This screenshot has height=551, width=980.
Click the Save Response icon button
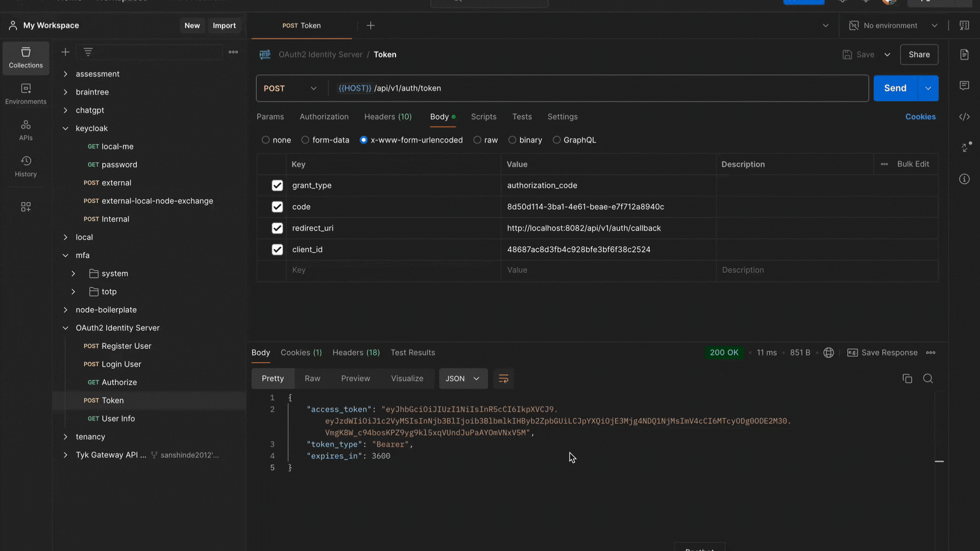pyautogui.click(x=852, y=353)
